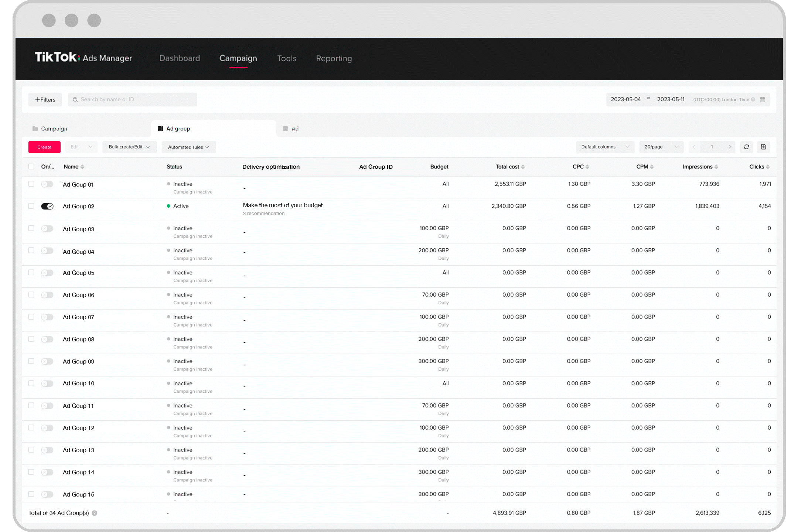Open the 20/page rows dropdown

661,147
